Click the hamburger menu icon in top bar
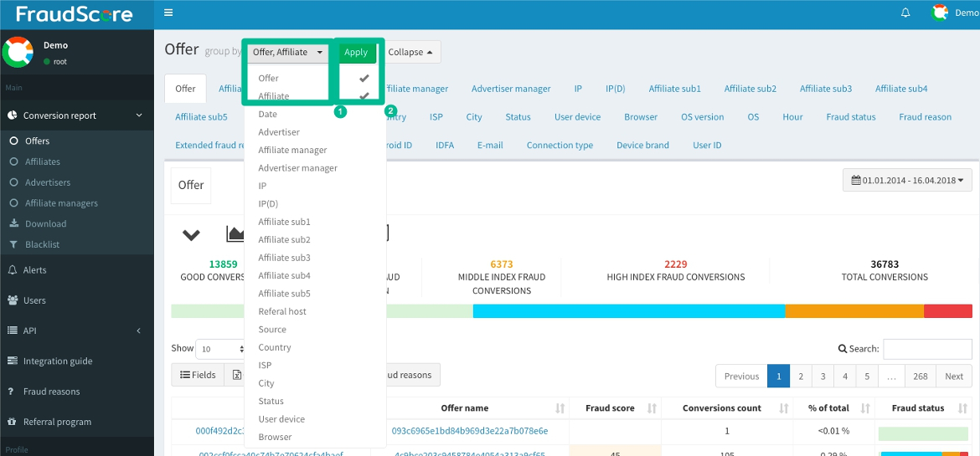Viewport: 980px width, 456px height. pyautogui.click(x=168, y=13)
